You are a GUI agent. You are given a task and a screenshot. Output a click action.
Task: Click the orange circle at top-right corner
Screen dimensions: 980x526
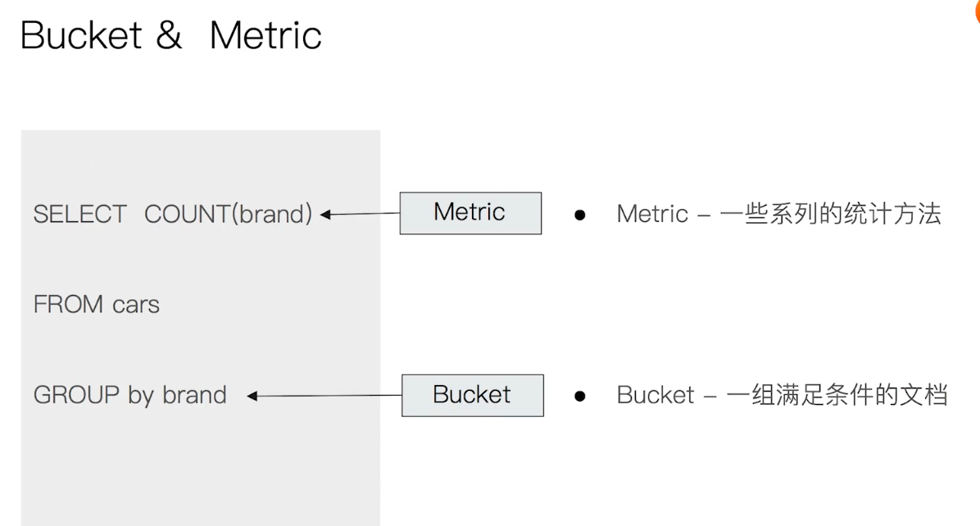pos(977,11)
